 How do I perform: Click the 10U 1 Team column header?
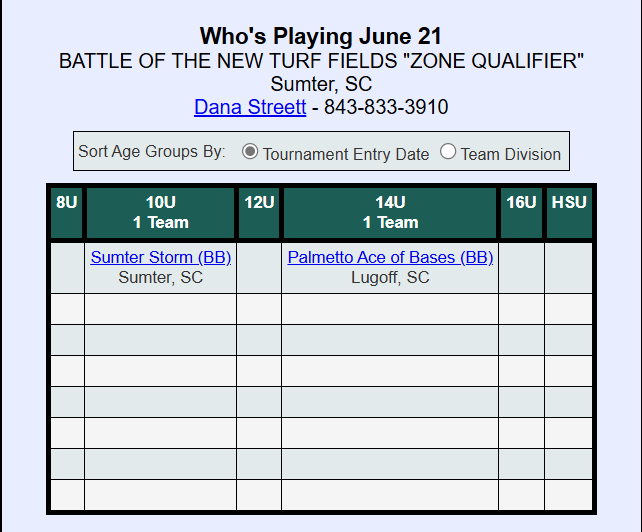(161, 212)
